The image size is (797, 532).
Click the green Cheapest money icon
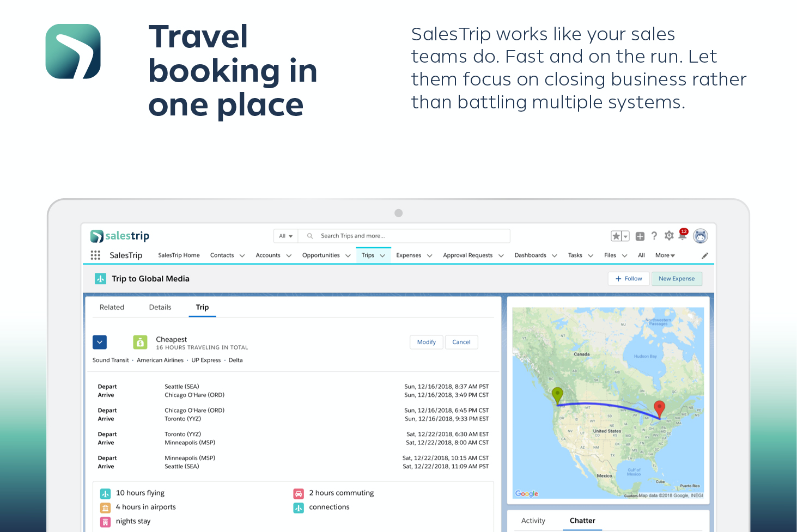[141, 342]
